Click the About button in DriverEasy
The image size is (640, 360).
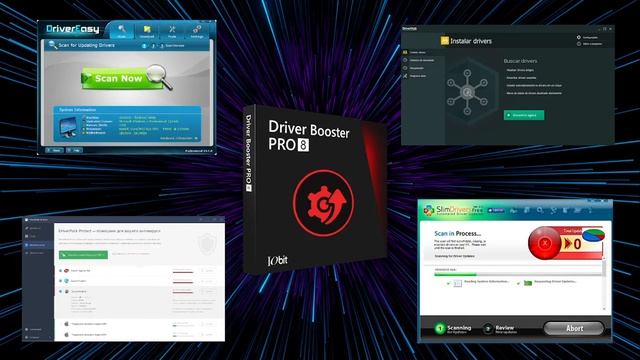tap(55, 150)
